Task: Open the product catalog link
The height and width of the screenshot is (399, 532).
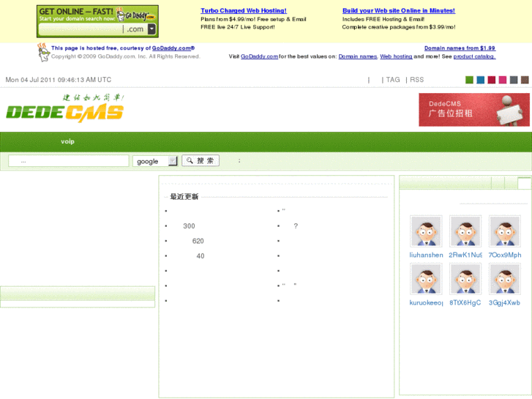Action: point(474,56)
